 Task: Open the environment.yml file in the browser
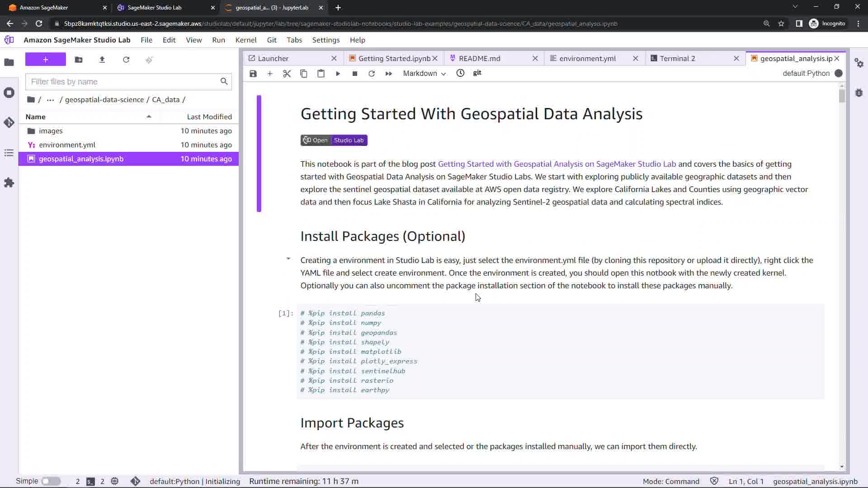point(67,145)
